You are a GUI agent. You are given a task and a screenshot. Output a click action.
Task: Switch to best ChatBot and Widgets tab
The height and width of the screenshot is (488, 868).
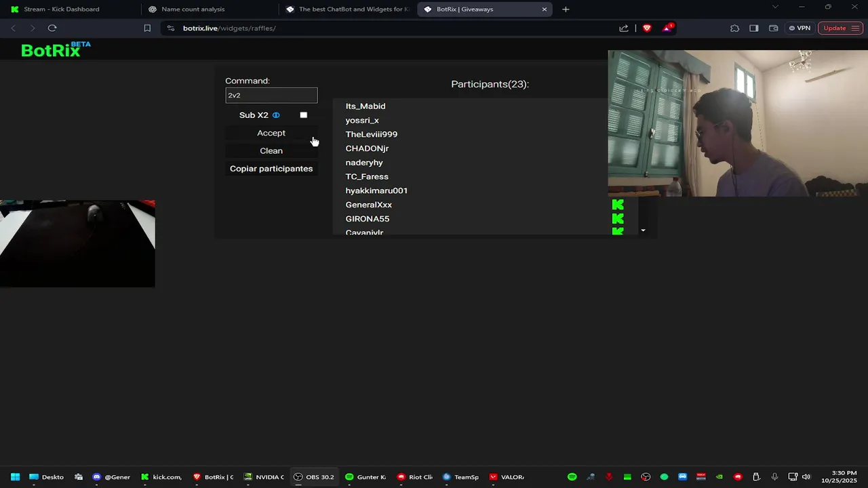click(348, 9)
